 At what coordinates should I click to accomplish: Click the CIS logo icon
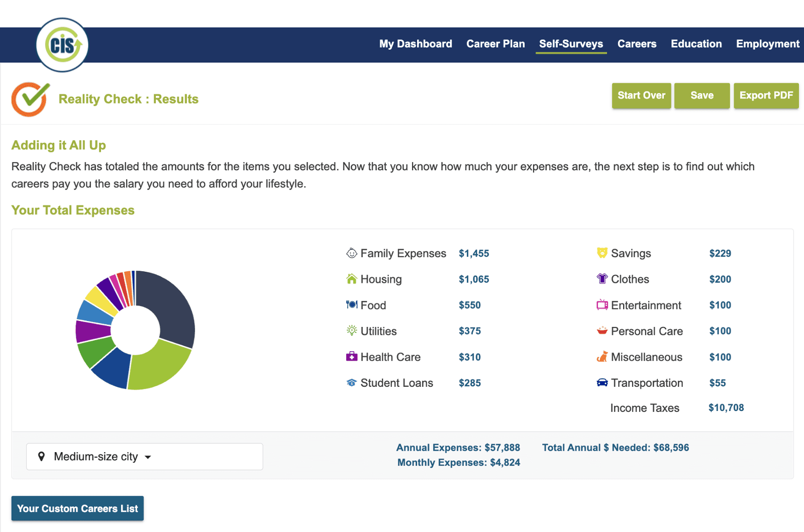tap(62, 45)
